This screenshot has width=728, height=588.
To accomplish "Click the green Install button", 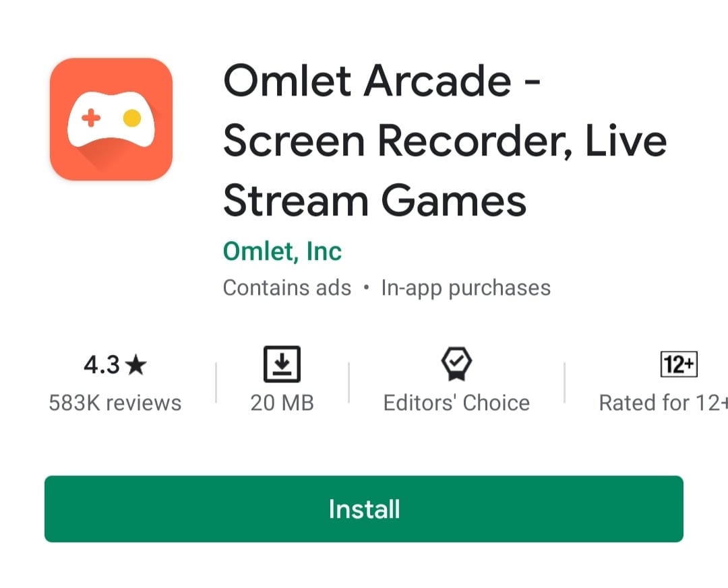I will (x=364, y=509).
